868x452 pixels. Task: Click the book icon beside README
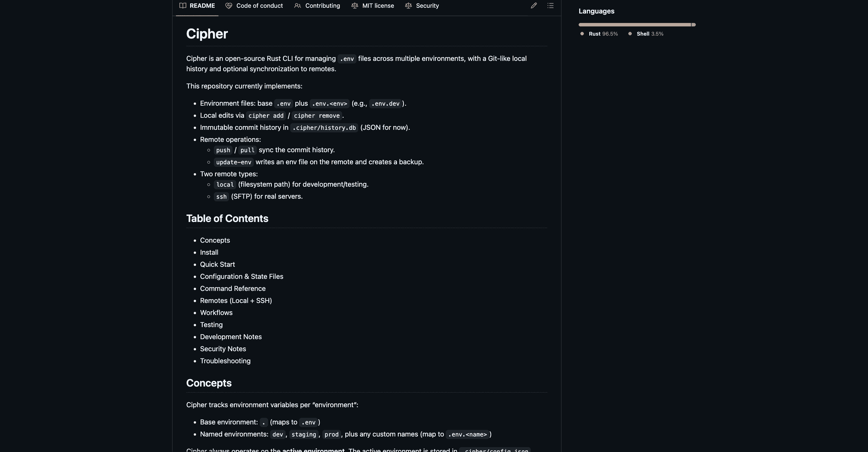coord(183,6)
